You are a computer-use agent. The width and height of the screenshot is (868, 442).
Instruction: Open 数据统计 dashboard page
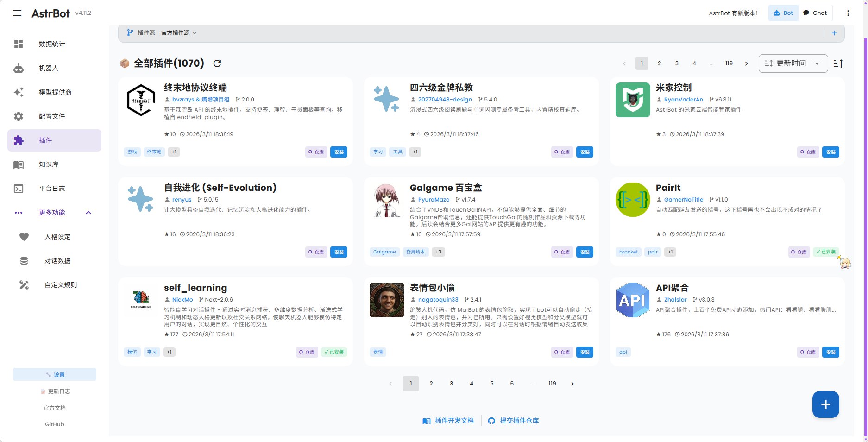tap(54, 44)
